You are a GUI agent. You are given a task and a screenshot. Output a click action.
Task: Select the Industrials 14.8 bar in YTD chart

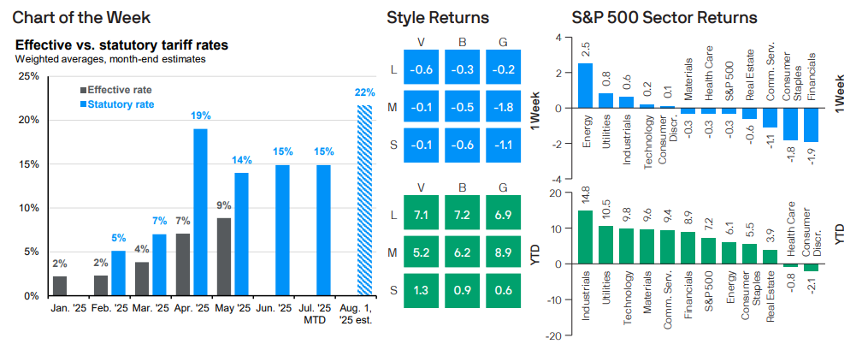[x=585, y=237]
